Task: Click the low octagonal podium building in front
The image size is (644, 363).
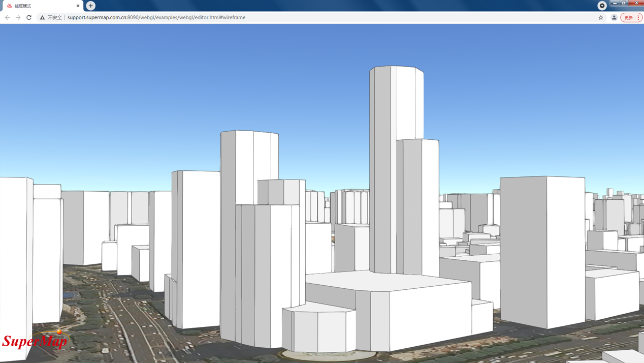Action: (x=318, y=329)
